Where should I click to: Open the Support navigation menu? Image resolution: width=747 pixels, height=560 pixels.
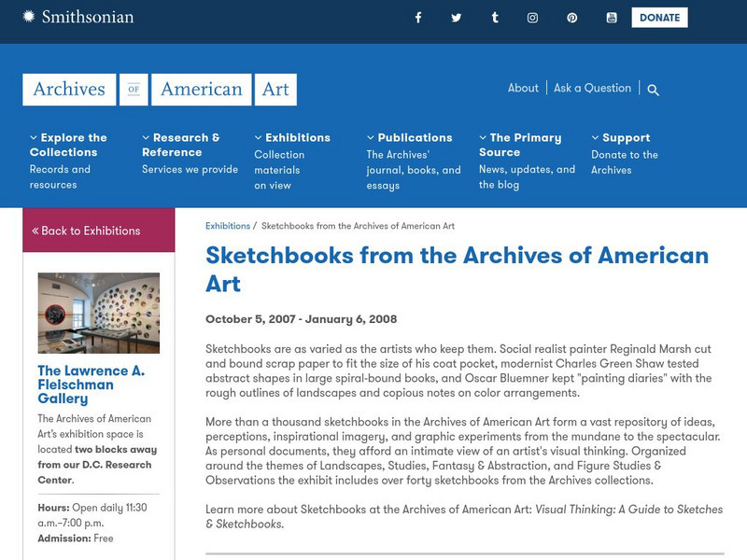[x=620, y=137]
